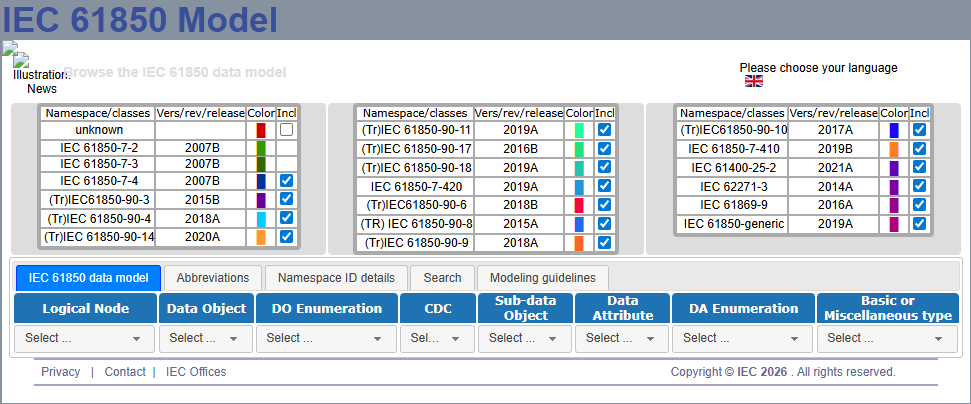Toggle include checkbox for IEC 61850-7-420

point(603,187)
